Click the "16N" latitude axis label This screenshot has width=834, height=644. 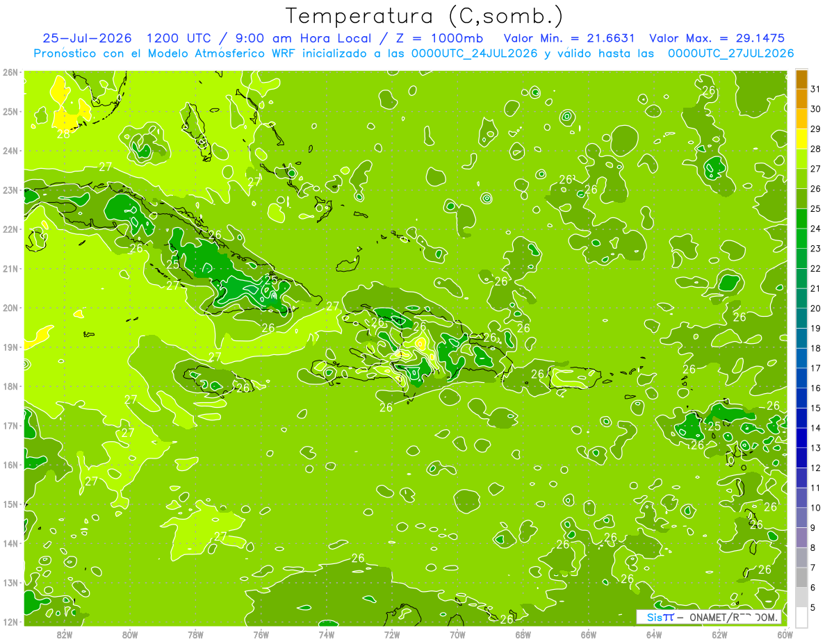pos(10,465)
